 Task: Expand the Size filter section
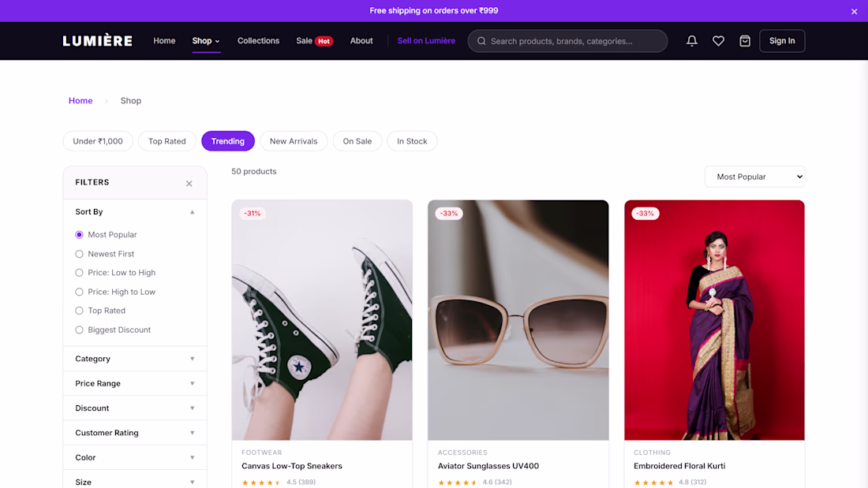(135, 482)
